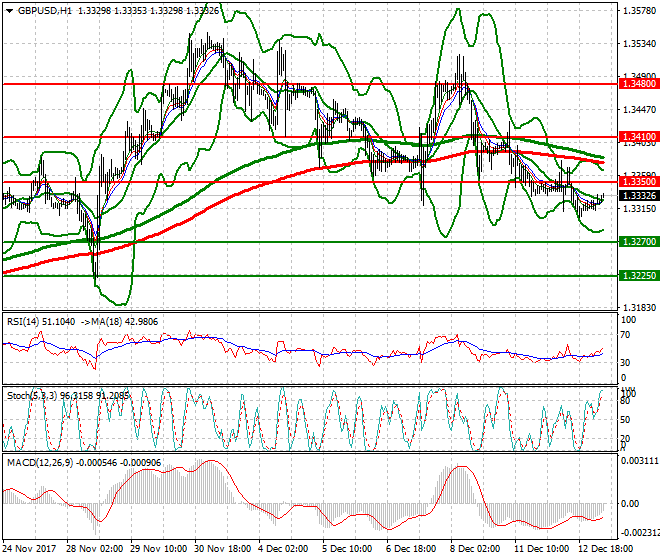This screenshot has width=660, height=560.
Task: Click the 24 Nov 2017 date label
Action: (x=29, y=549)
